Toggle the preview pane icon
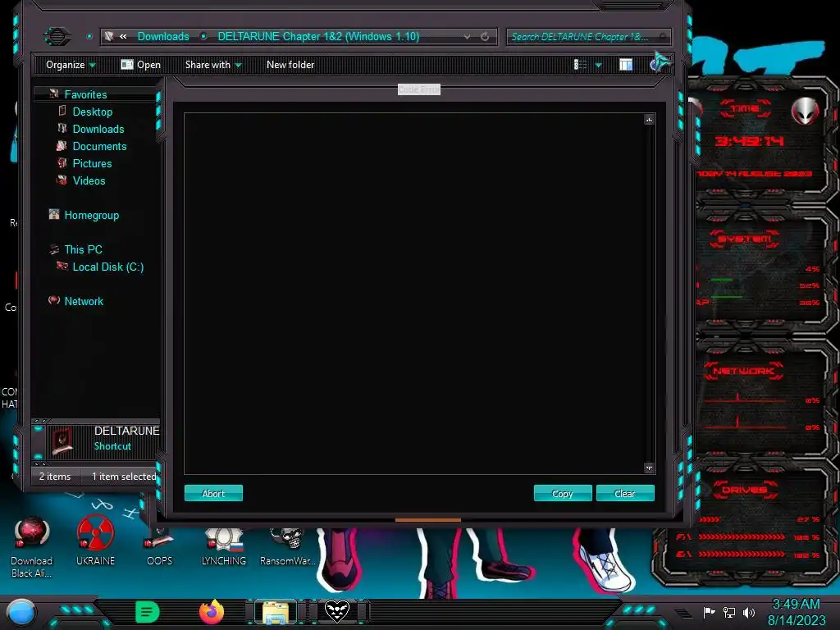840x630 pixels. (626, 65)
